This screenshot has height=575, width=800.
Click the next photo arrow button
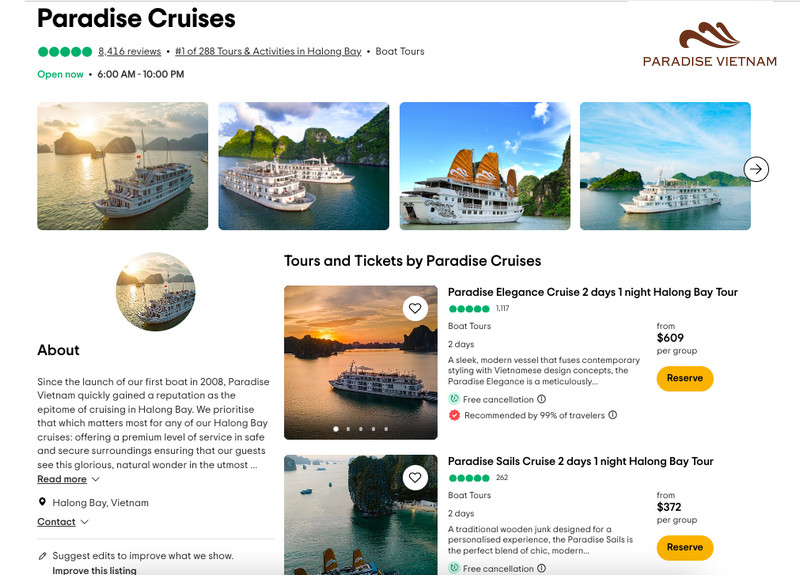[757, 169]
